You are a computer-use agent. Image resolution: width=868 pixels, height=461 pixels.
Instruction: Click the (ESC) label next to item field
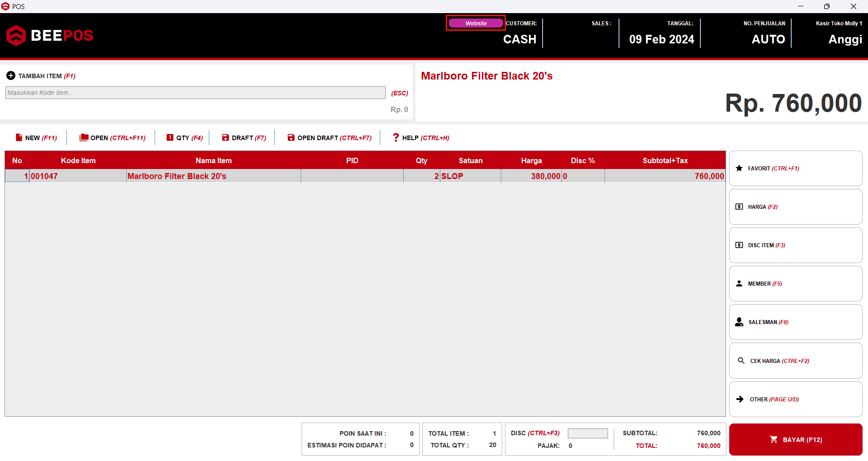pyautogui.click(x=400, y=93)
